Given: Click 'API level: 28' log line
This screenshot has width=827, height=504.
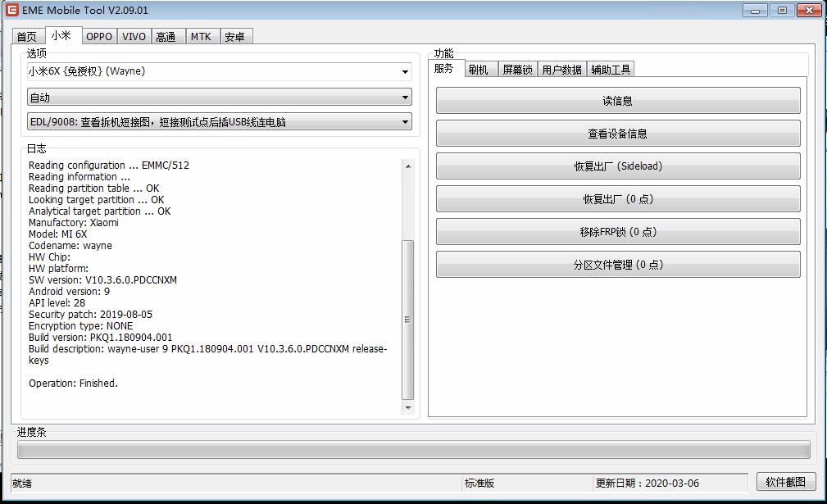Looking at the screenshot, I should 57,303.
